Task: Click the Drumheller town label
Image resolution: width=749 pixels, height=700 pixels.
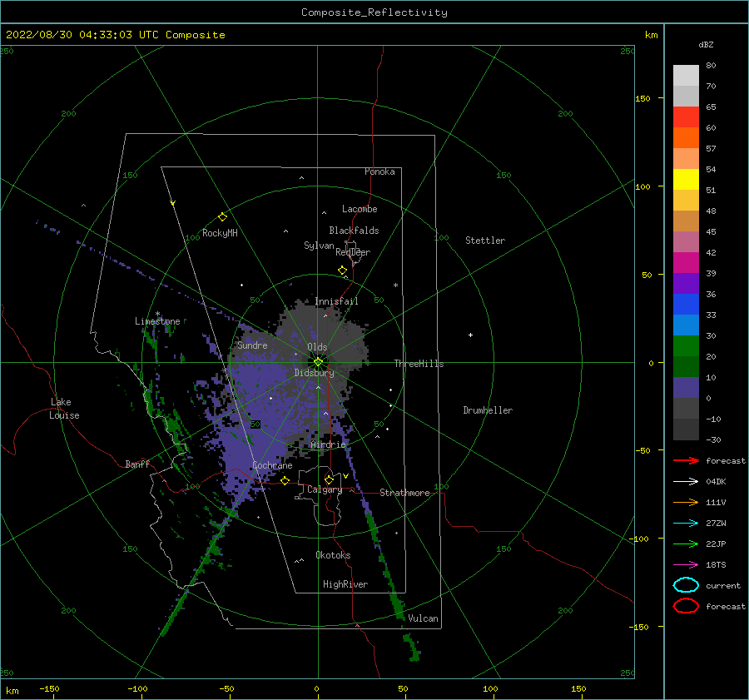Action: tap(488, 410)
